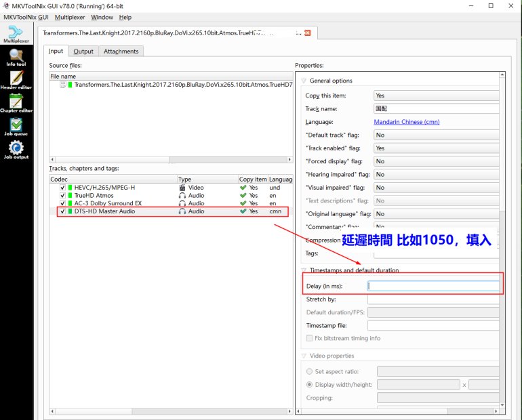The image size is (522, 420).
Task: Collapse the General options section
Action: 304,81
